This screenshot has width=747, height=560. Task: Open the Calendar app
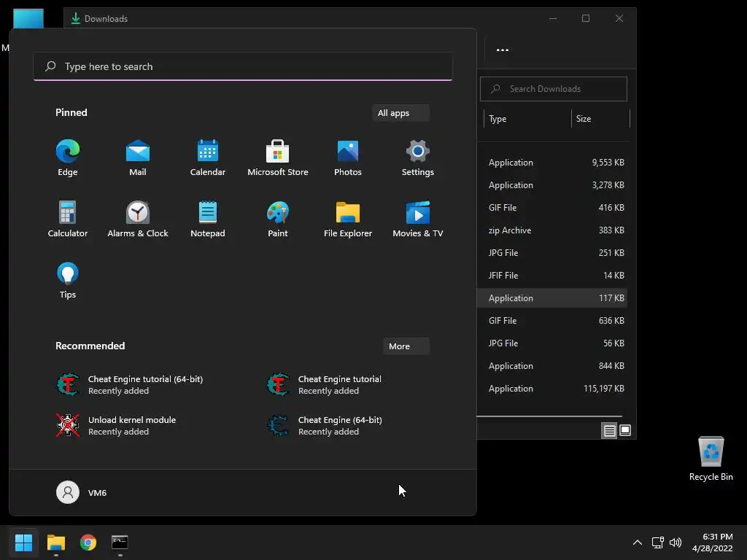[208, 158]
